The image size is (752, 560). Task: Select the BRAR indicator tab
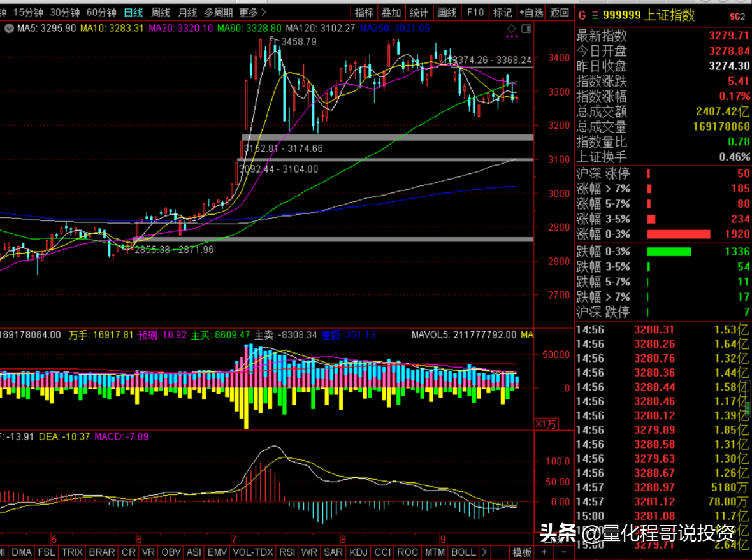[x=102, y=552]
